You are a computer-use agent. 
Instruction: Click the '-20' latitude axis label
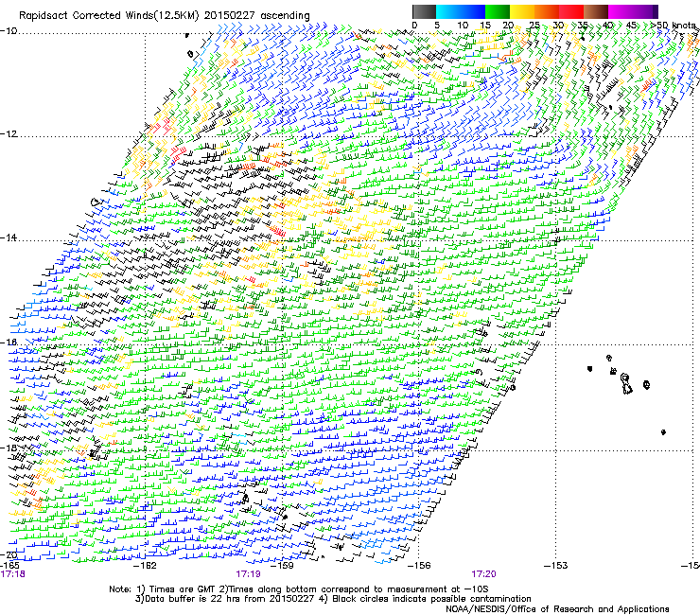[9, 554]
